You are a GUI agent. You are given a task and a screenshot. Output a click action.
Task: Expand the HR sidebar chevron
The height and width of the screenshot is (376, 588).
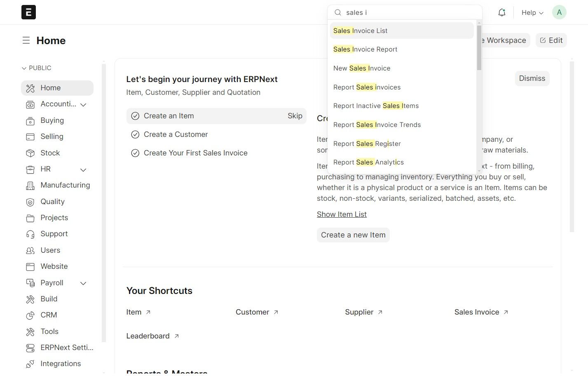(83, 169)
